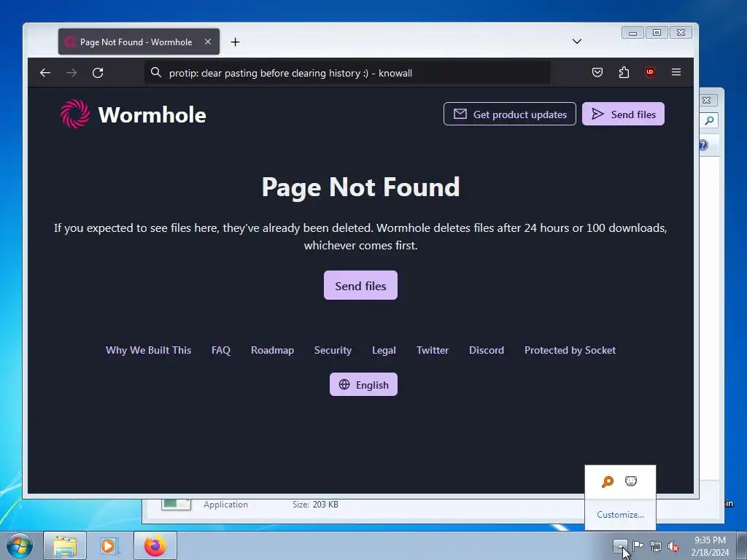Open the network tray icon
The image size is (747, 560).
coord(656,546)
